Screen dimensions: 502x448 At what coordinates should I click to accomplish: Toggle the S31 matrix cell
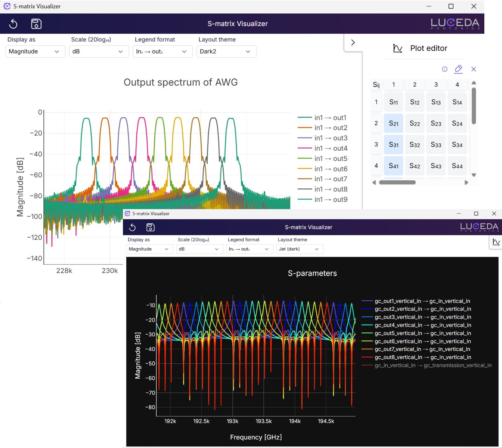pos(394,144)
